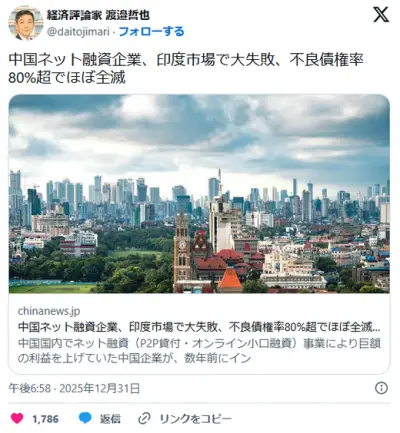Click the cloudy sky area of image
This screenshot has height=433, width=400.
(199, 133)
